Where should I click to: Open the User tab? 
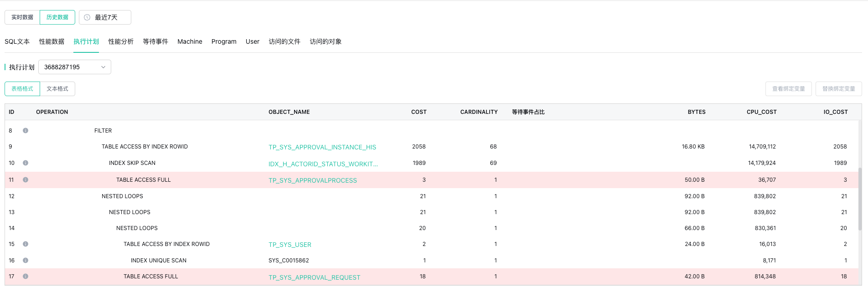pyautogui.click(x=253, y=41)
